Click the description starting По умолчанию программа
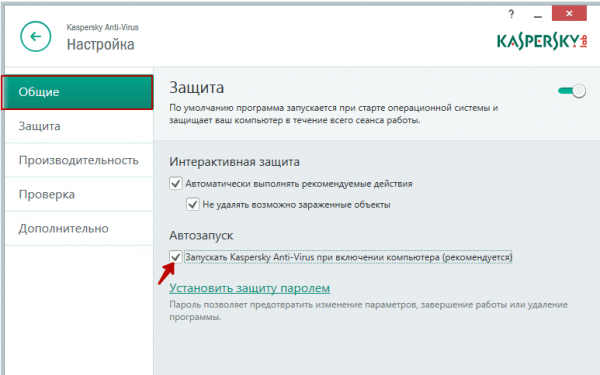 click(334, 114)
